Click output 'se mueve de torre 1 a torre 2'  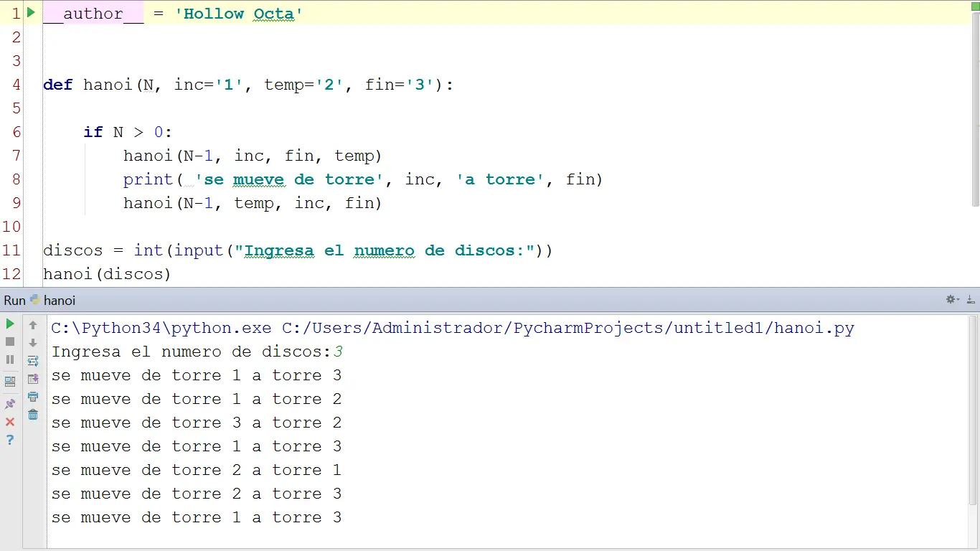197,400
